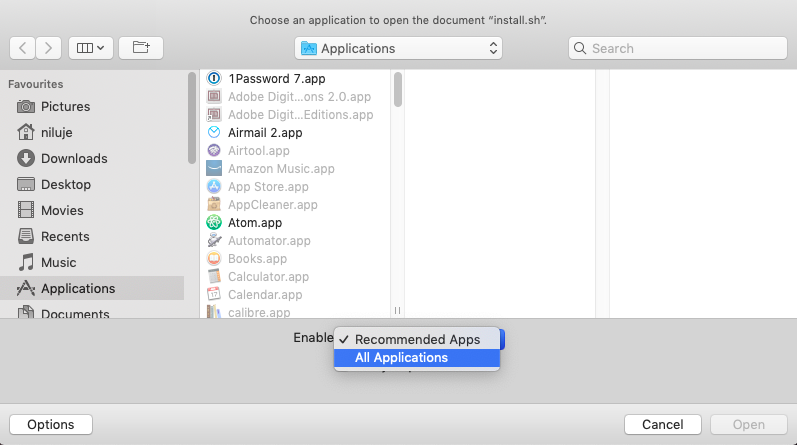Select Applications in the sidebar
Viewport: 797px width, 445px height.
[92, 288]
